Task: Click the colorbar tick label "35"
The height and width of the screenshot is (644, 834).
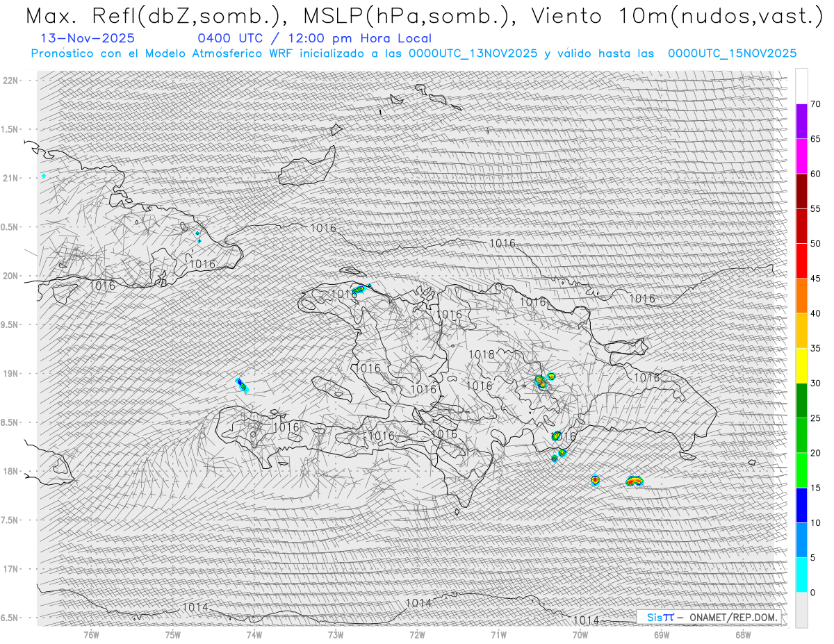Action: pos(816,348)
